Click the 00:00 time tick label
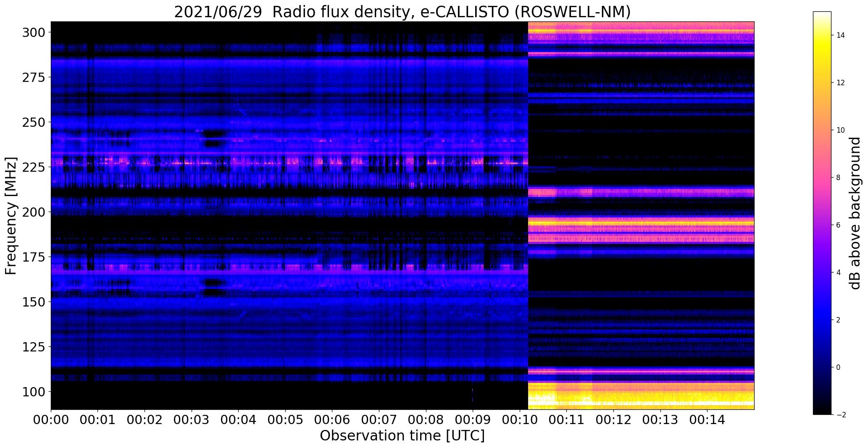868x448 pixels. coord(51,419)
